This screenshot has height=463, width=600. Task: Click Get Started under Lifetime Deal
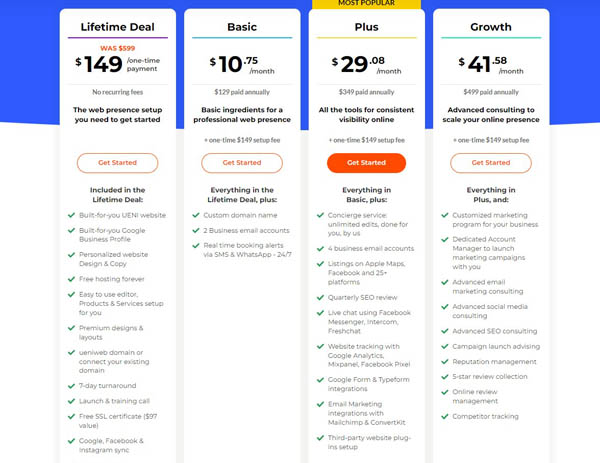pos(117,163)
